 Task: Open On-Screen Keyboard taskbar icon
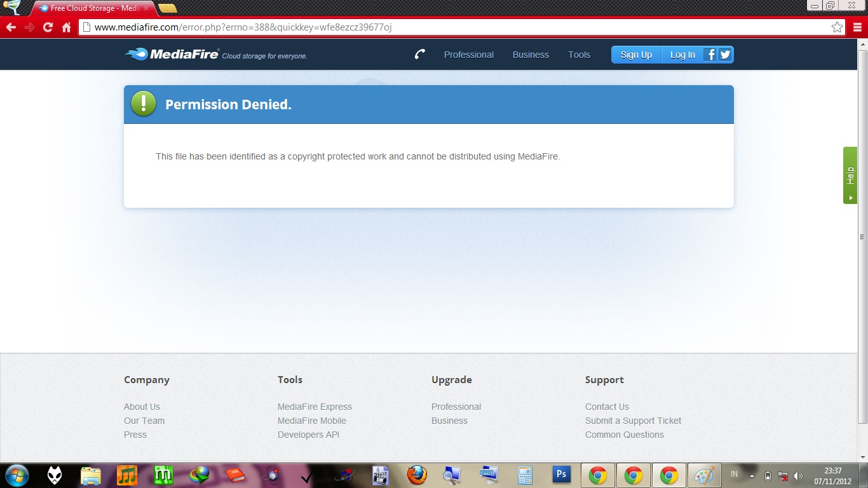(x=489, y=474)
